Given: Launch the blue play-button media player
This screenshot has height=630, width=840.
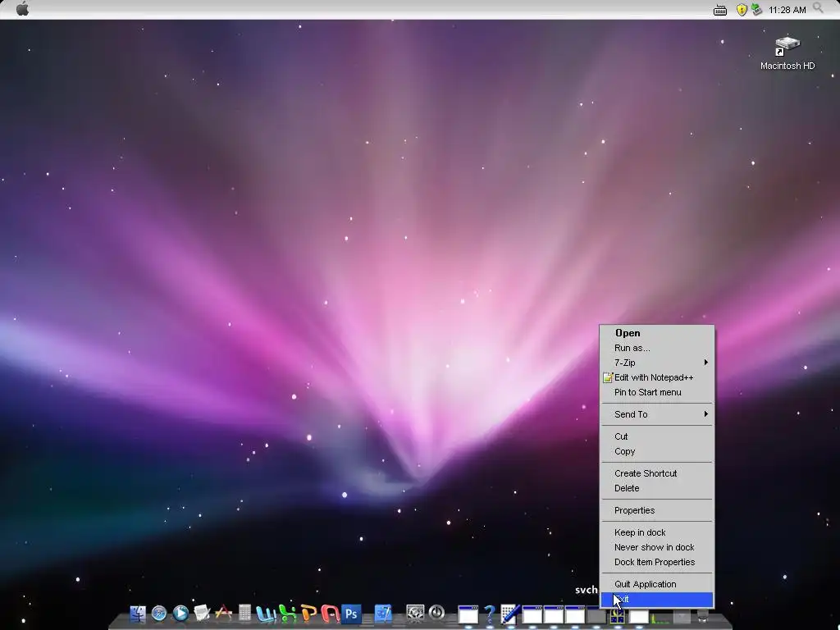Looking at the screenshot, I should click(180, 614).
